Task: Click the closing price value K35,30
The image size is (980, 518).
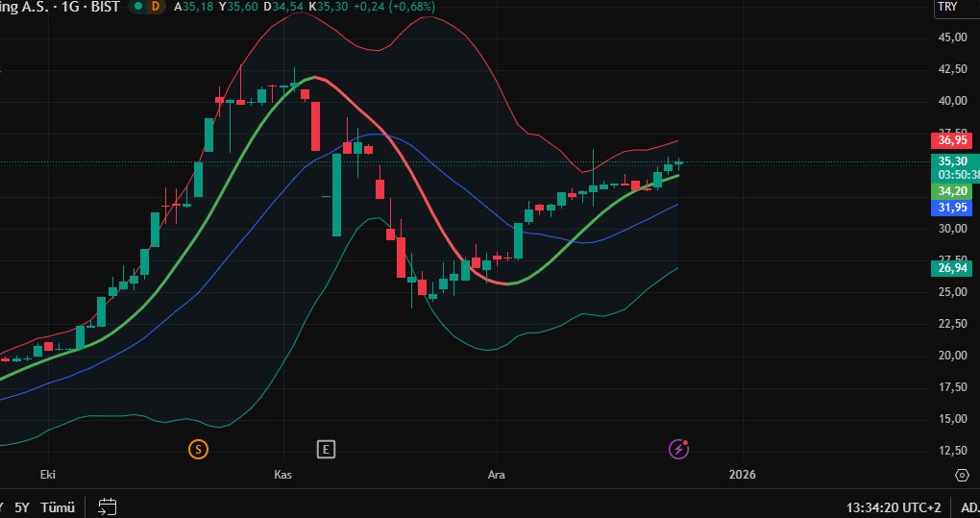Action: (x=329, y=7)
